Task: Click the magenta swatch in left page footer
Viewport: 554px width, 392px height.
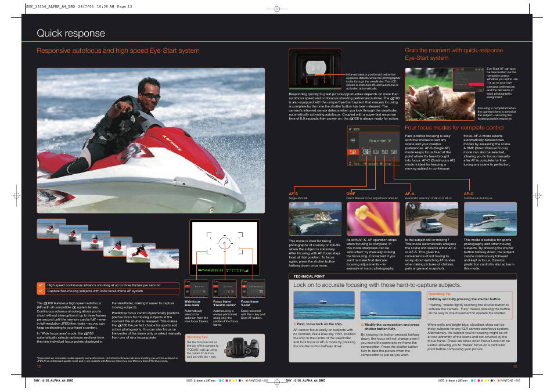Action: 226,381
